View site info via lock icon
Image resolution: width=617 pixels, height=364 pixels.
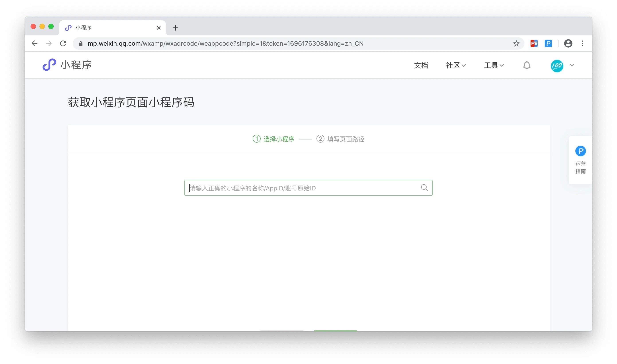pyautogui.click(x=80, y=43)
